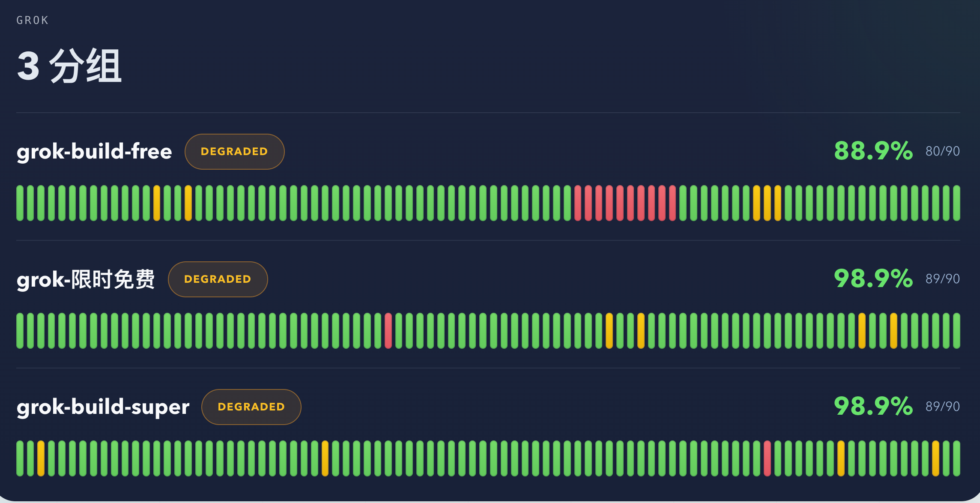Click DEGRADED badge next to grok-build-free
The image size is (980, 503).
coord(234,151)
